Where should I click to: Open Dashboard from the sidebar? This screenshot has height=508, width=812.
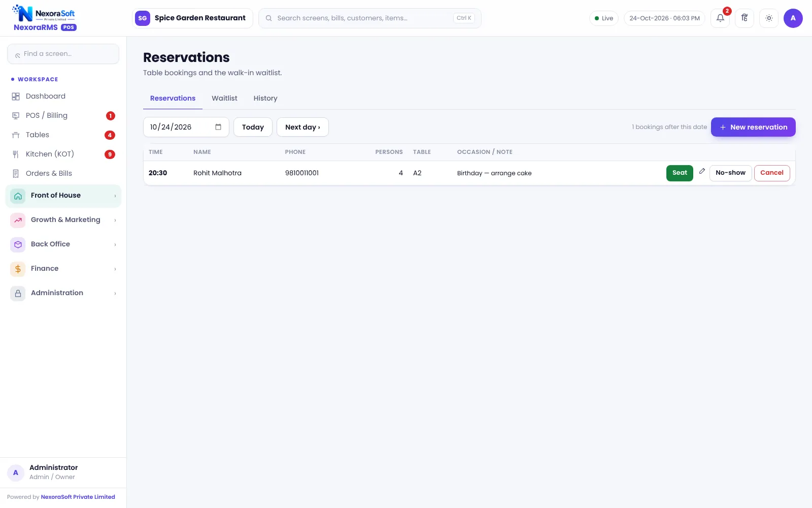tap(63, 97)
